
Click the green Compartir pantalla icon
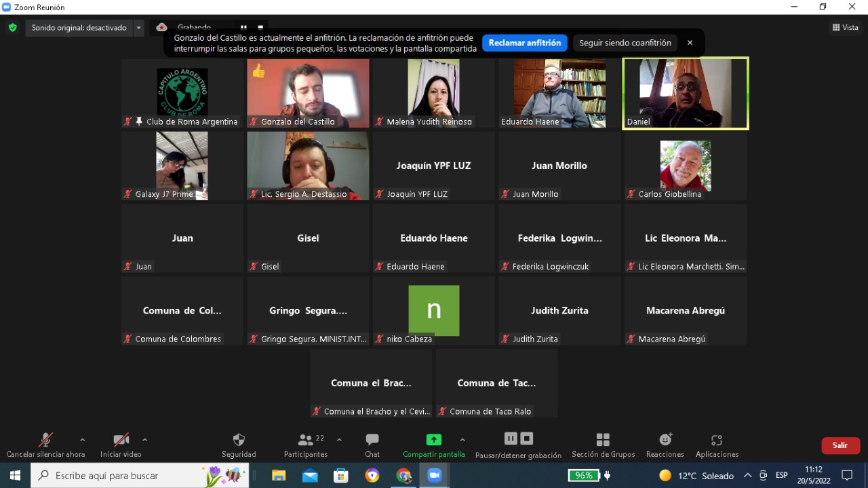(433, 440)
